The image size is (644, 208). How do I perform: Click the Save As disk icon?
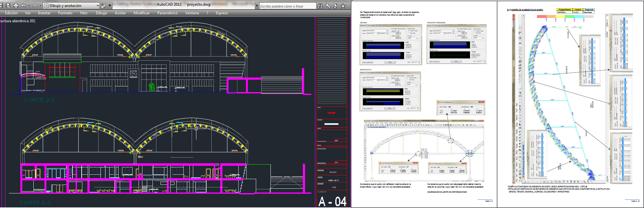coord(8,6)
